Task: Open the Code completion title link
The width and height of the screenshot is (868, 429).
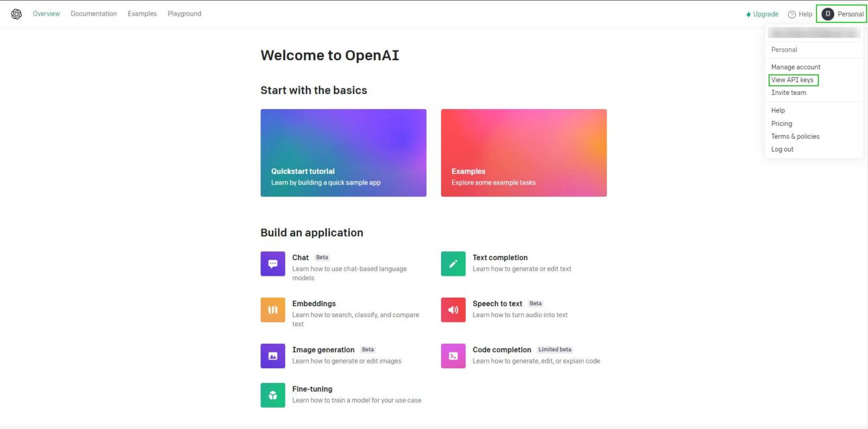Action: pos(502,350)
